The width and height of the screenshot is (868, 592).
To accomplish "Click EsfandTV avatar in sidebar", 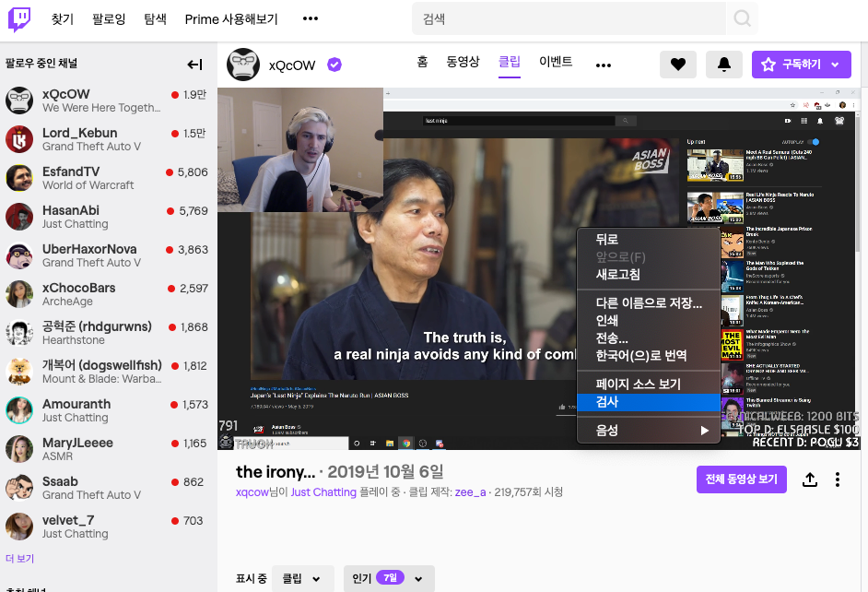I will (19, 178).
